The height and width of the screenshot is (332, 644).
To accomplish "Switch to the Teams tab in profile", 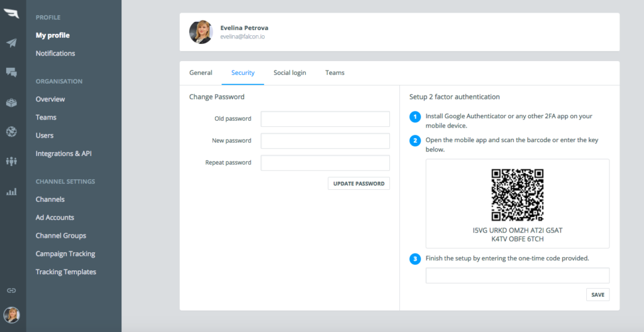I will coord(335,73).
